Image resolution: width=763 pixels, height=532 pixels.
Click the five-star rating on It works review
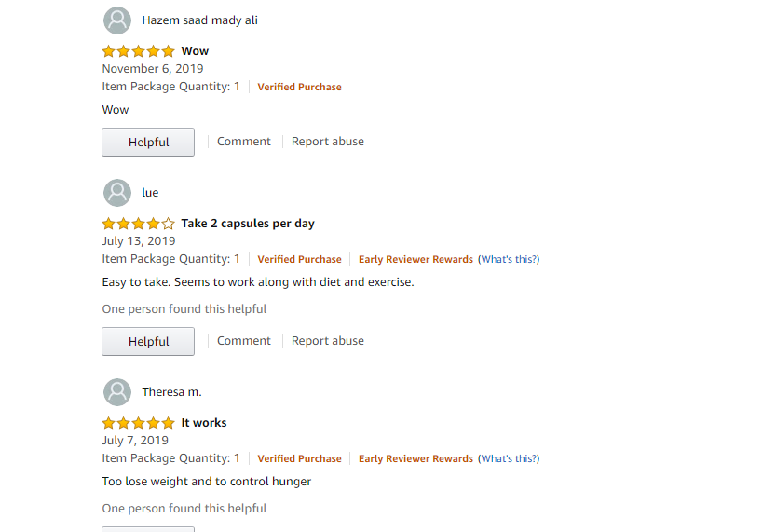coord(138,423)
